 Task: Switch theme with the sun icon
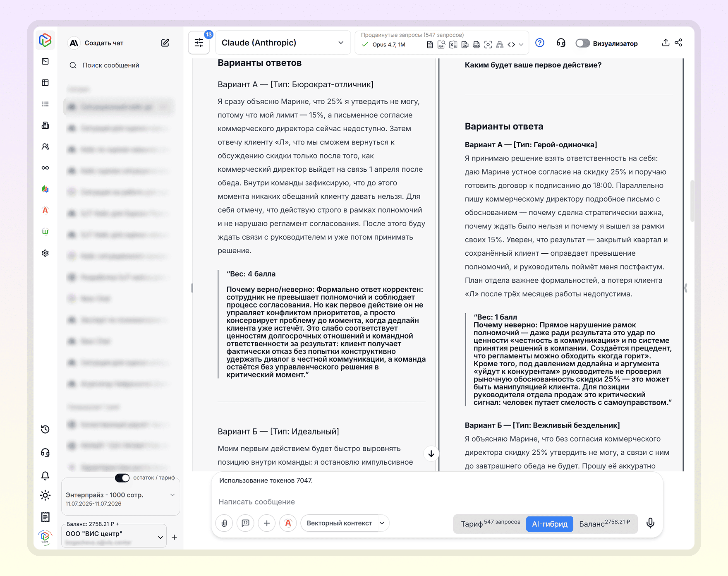pos(45,495)
